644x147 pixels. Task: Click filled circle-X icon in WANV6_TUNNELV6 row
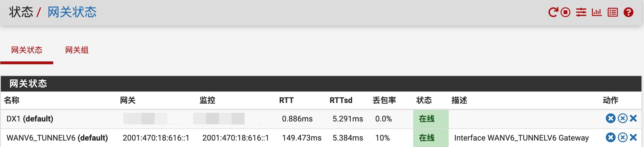click(x=611, y=137)
